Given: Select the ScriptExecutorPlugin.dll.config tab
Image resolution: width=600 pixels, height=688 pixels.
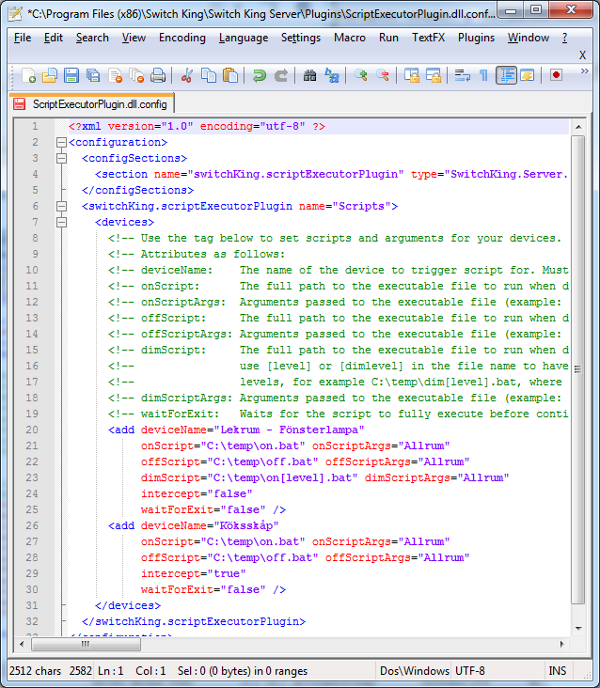Looking at the screenshot, I should click(92, 104).
